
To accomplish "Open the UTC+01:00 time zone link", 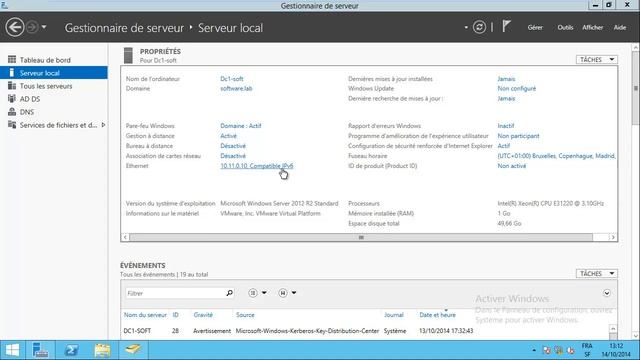I will (556, 156).
